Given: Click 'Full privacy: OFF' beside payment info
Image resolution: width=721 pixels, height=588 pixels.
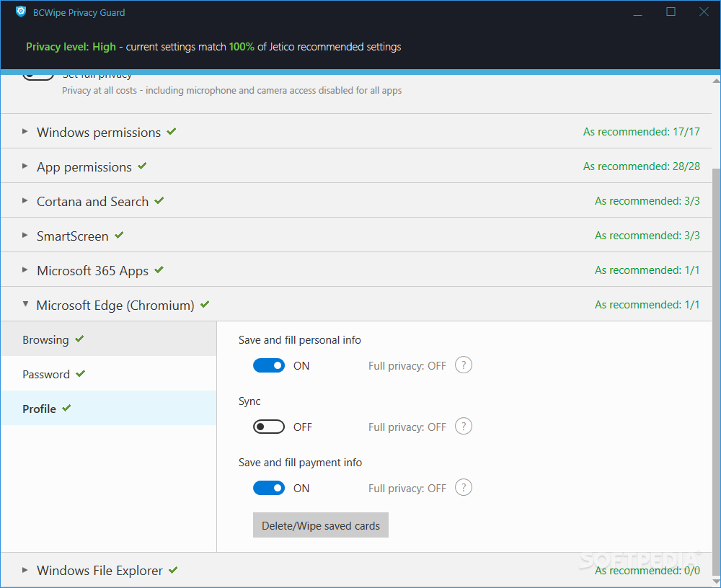Looking at the screenshot, I should point(407,489).
